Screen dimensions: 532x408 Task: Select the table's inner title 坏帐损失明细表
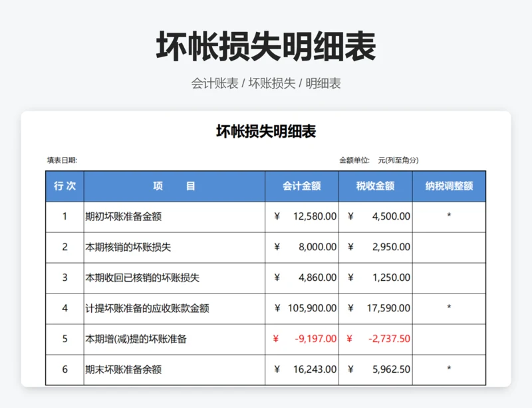[x=265, y=131]
